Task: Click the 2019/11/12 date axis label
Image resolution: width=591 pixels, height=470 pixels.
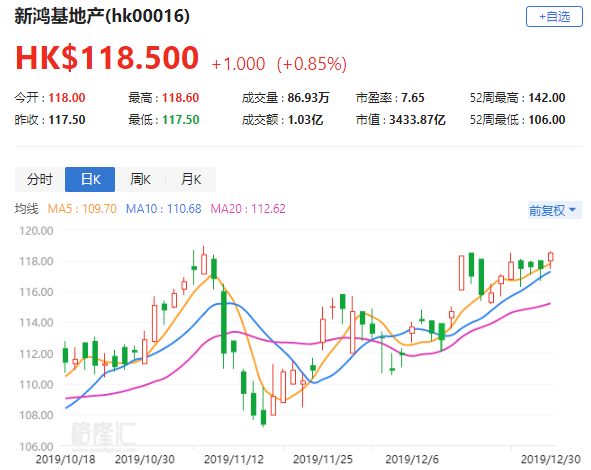Action: point(234,459)
